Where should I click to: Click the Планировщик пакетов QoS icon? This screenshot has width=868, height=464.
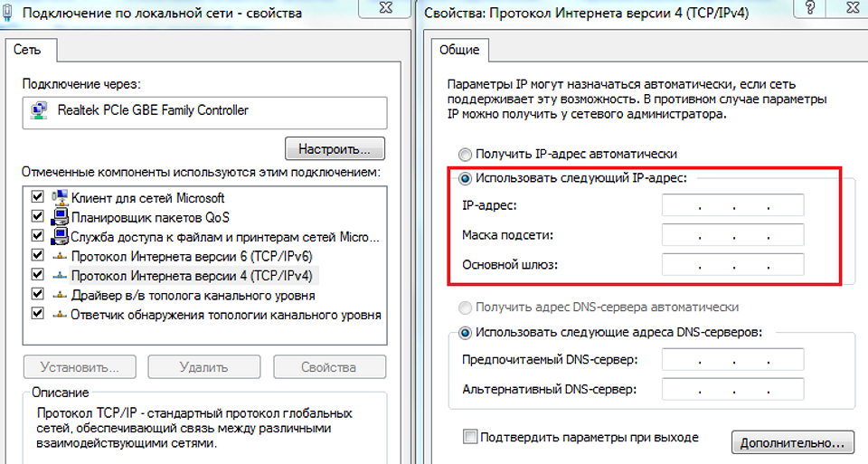60,217
